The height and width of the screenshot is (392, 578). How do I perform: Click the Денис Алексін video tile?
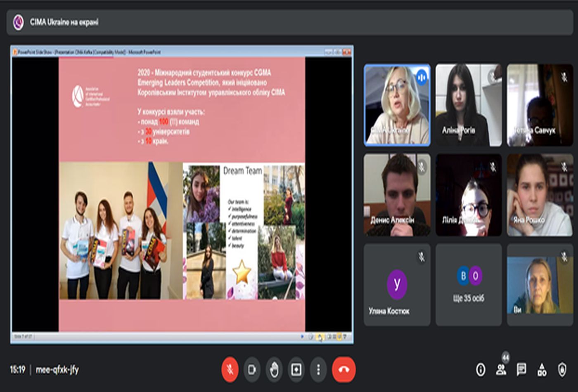397,195
